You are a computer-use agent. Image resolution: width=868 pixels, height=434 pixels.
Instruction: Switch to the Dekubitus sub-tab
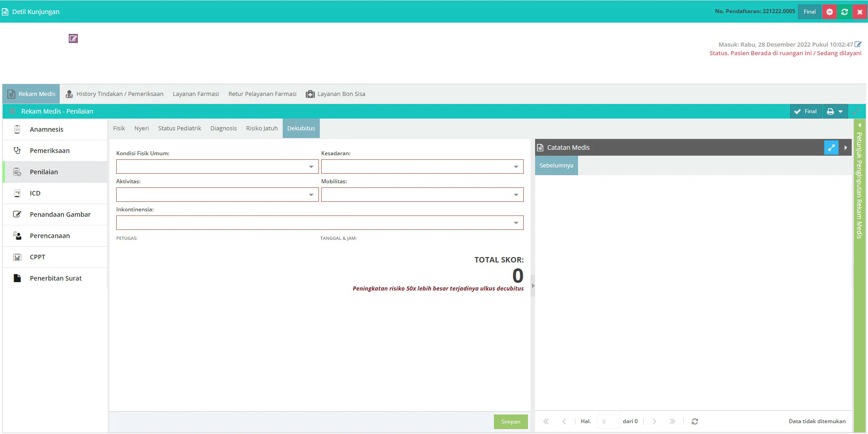(x=301, y=129)
